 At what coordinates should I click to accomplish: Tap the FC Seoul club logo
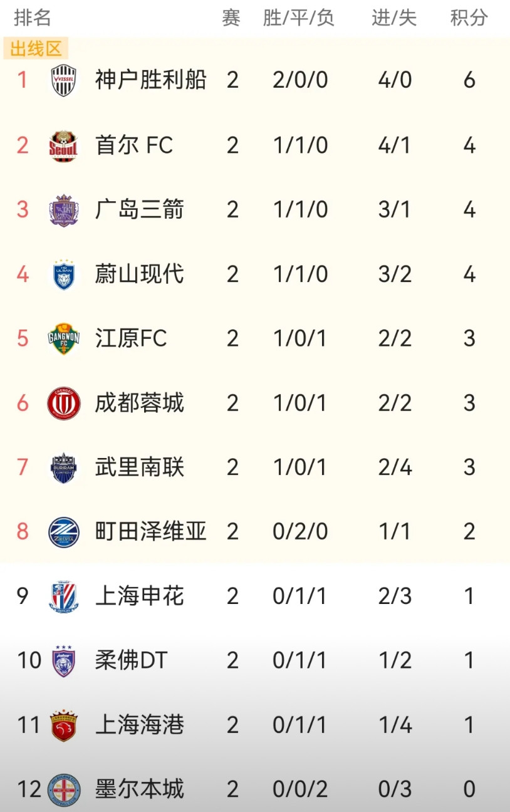(x=63, y=145)
